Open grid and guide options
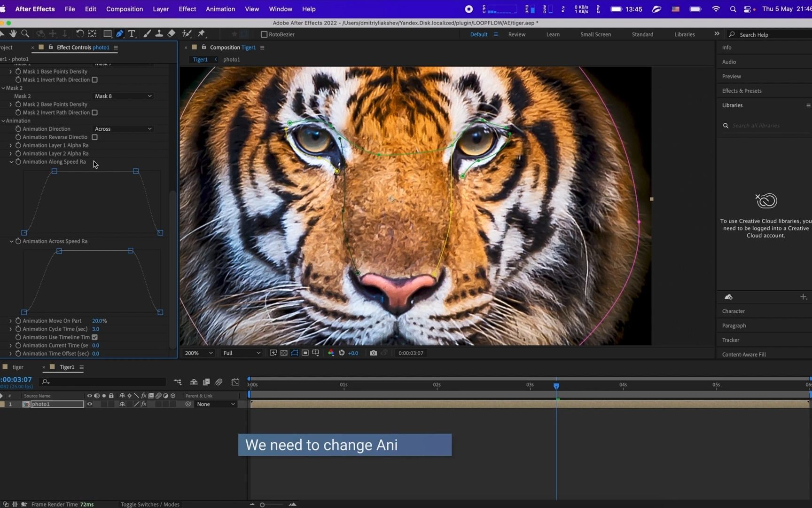Viewport: 812px width, 508px height. 315,353
